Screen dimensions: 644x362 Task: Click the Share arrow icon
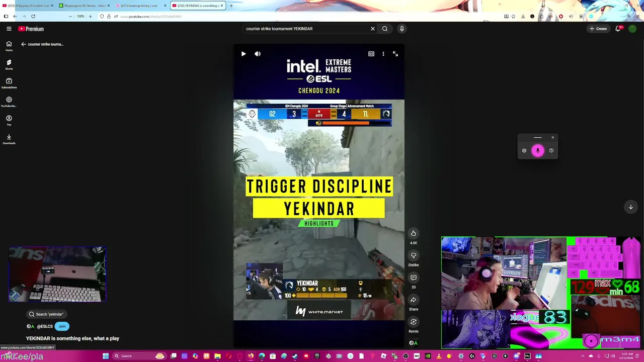tap(414, 300)
